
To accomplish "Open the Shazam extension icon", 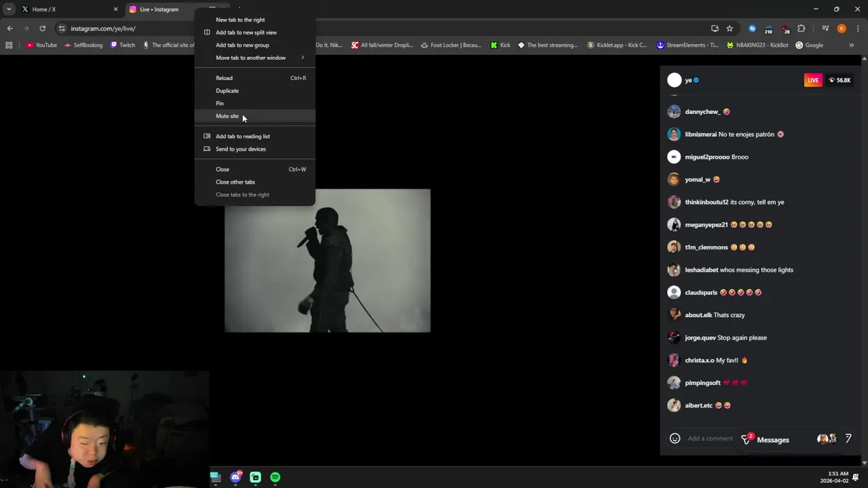I will point(752,28).
